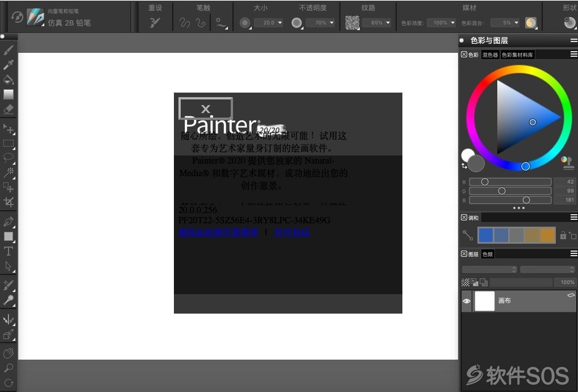Viewport: 578px width, 392px height.
Task: Open the paper grain texture selector
Action: click(x=352, y=23)
